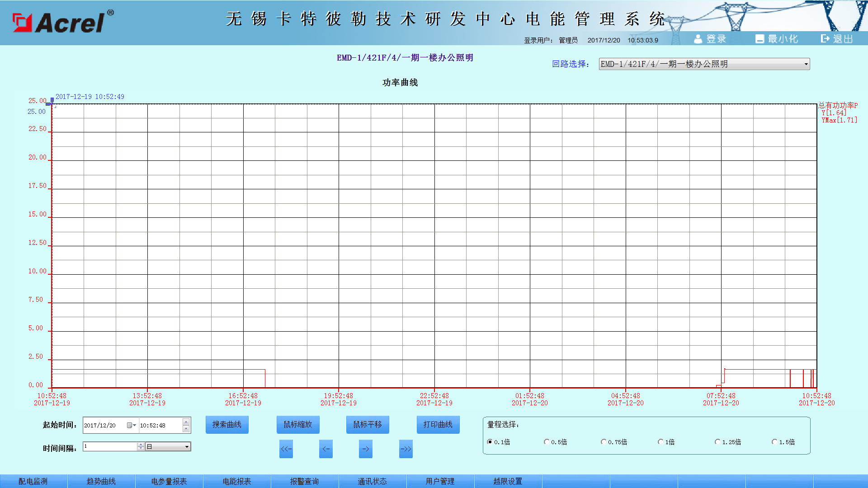The height and width of the screenshot is (488, 868).
Task: Click the fast-backward <<- navigation button
Action: pyautogui.click(x=286, y=449)
